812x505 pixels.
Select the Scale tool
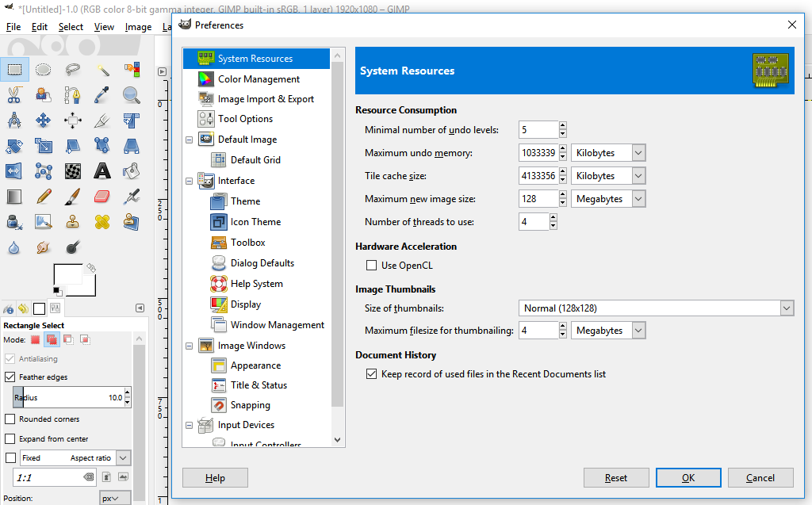[x=43, y=146]
